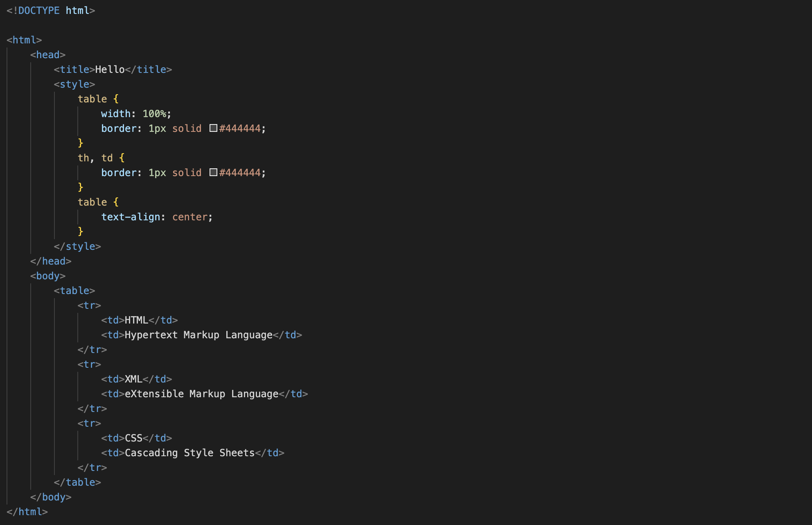Click the closing html tag

(27, 512)
